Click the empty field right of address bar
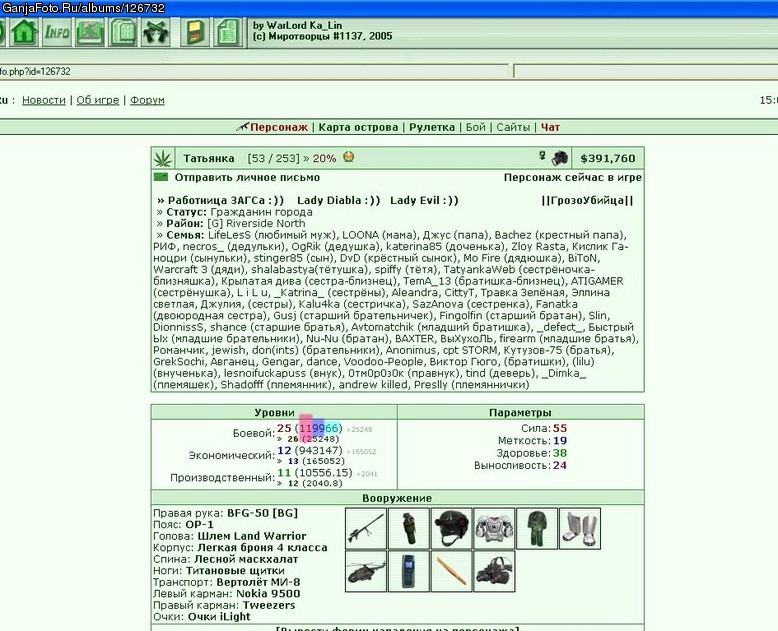The image size is (778, 631). 646,71
